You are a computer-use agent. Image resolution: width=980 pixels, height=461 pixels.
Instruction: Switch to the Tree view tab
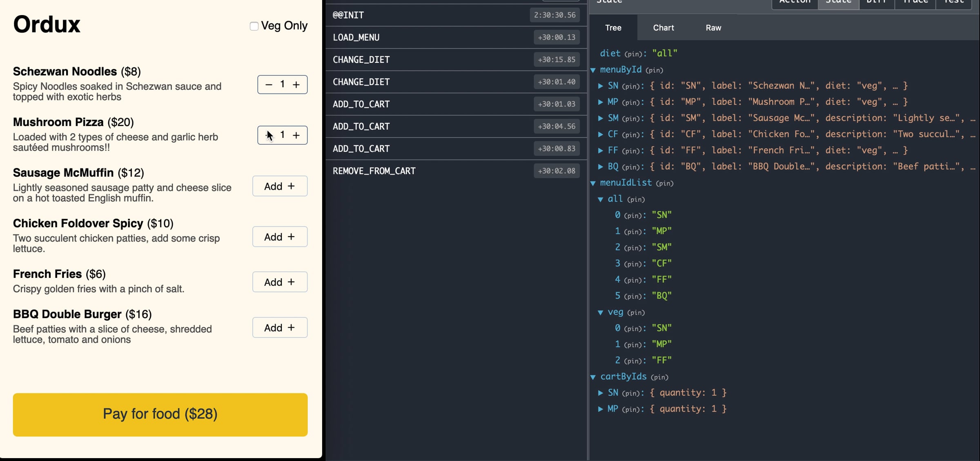point(613,28)
